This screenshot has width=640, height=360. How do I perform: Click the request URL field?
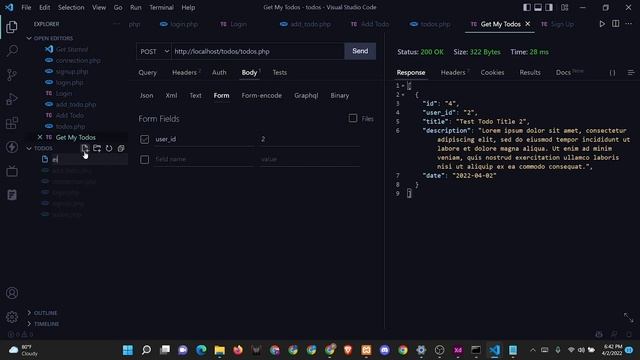click(258, 51)
